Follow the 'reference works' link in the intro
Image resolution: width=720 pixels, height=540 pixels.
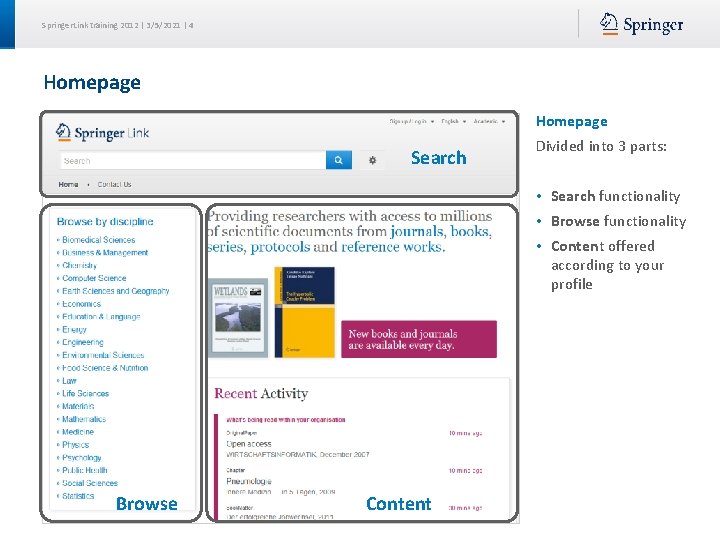[392, 247]
